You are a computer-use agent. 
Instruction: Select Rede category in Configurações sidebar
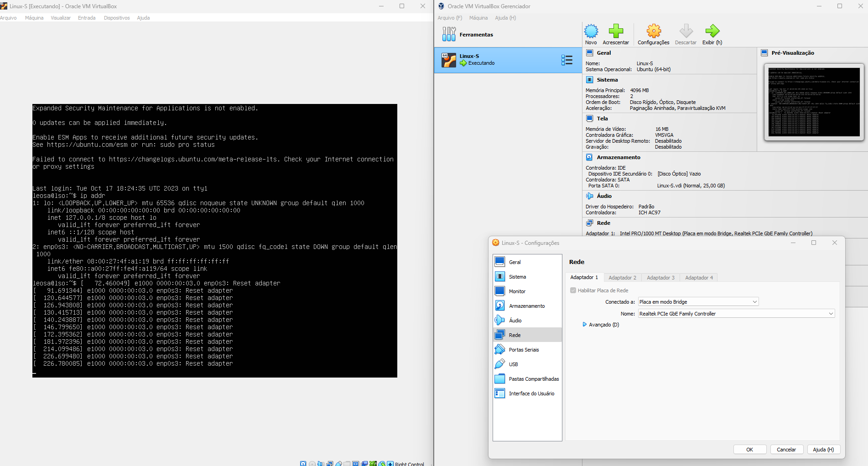click(x=527, y=335)
